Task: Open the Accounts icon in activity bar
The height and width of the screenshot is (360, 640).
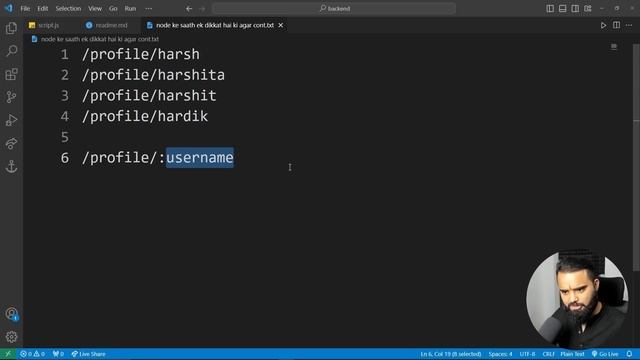Action: point(11,314)
